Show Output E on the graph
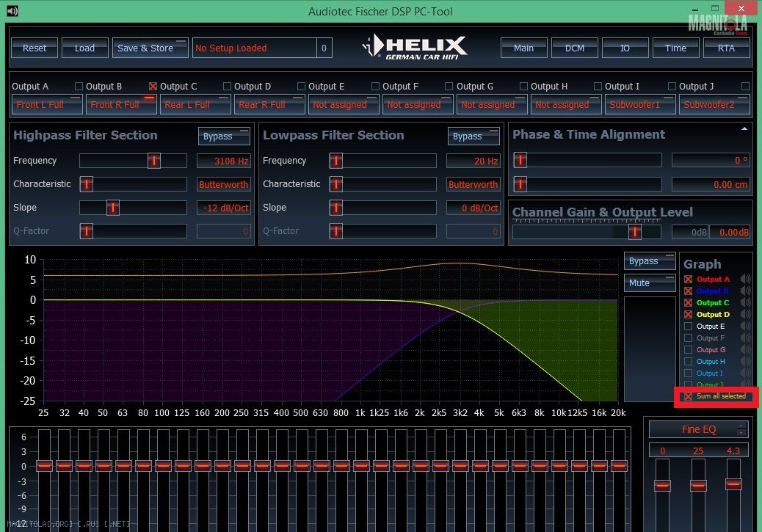The image size is (762, 532). coord(688,327)
